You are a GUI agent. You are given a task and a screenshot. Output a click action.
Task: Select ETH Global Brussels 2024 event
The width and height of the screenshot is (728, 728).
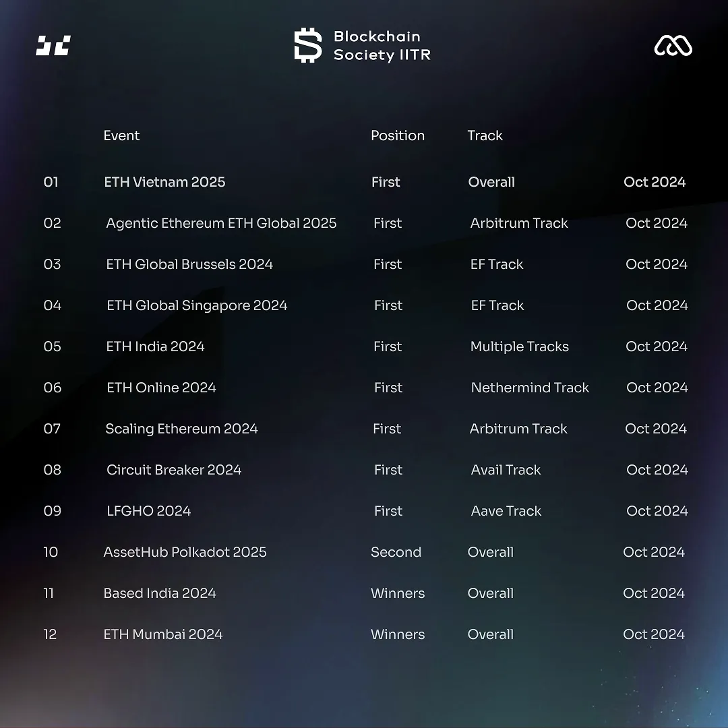pos(189,264)
